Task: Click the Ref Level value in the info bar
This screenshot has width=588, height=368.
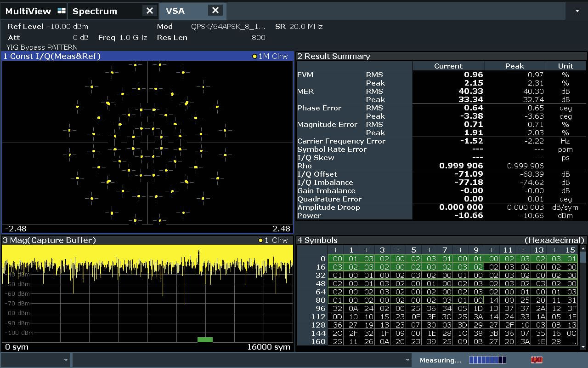Action: point(67,27)
